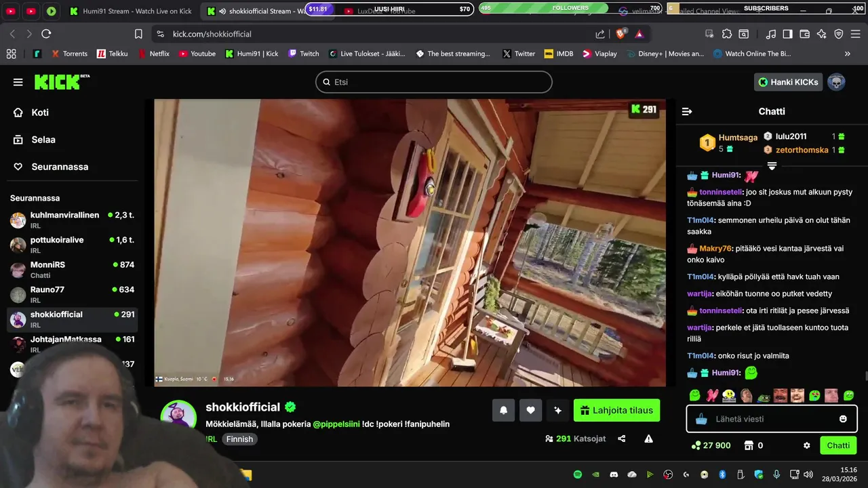Click the verified badge next to shokkiofficial
Viewport: 868px width, 488px height.
click(x=290, y=407)
